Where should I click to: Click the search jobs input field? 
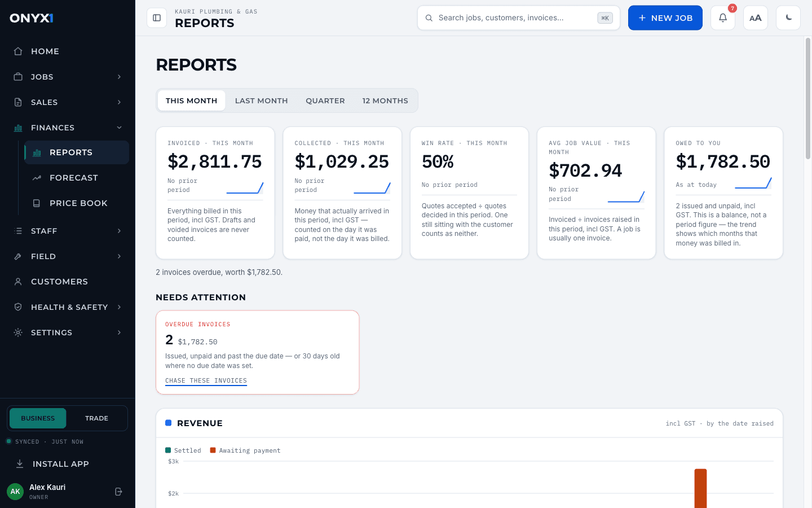point(518,18)
